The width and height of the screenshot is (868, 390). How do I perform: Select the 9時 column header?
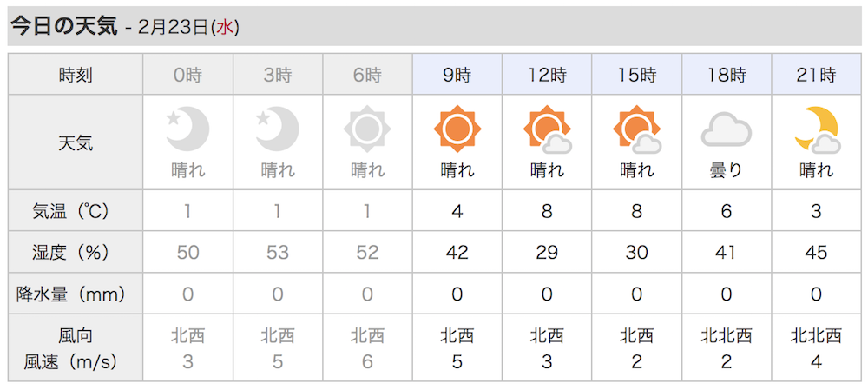click(x=457, y=74)
